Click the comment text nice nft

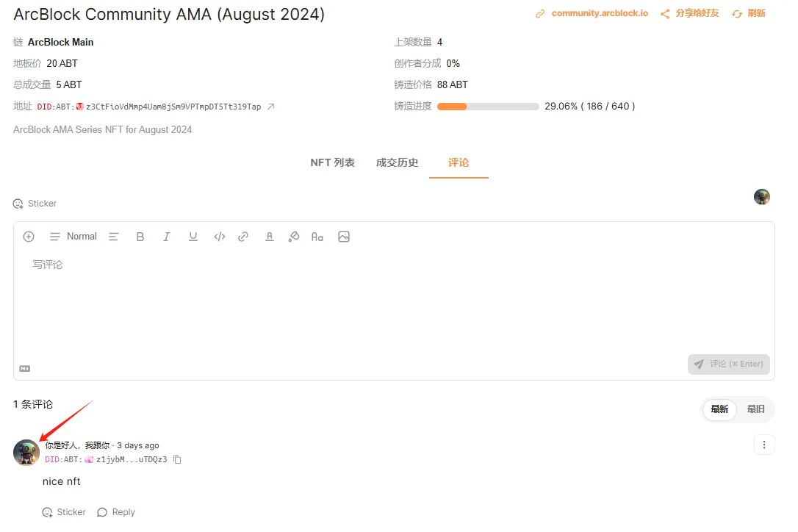(x=62, y=481)
